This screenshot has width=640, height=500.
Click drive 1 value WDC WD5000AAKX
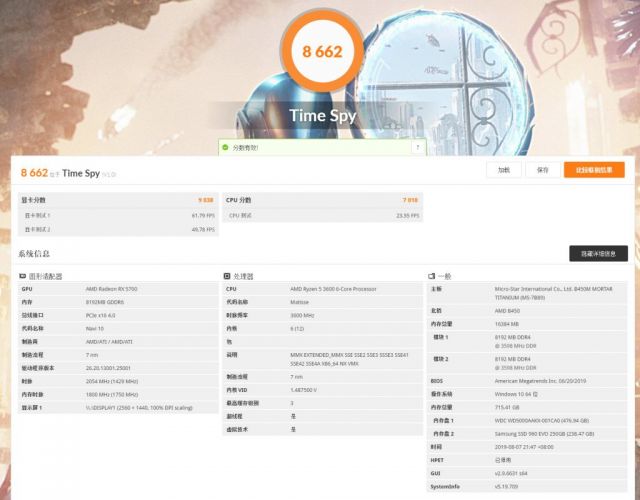click(542, 420)
